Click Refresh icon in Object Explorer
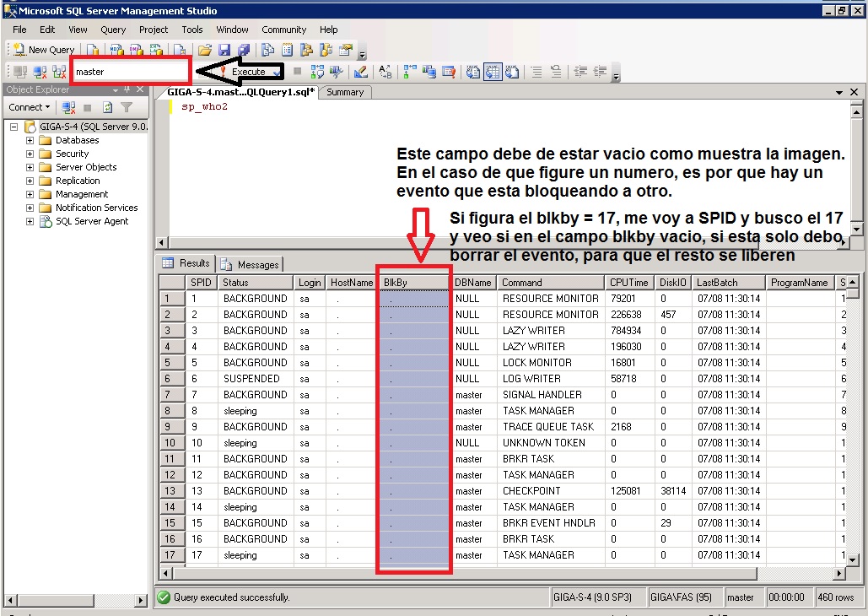Image resolution: width=868 pixels, height=616 pixels. [107, 107]
